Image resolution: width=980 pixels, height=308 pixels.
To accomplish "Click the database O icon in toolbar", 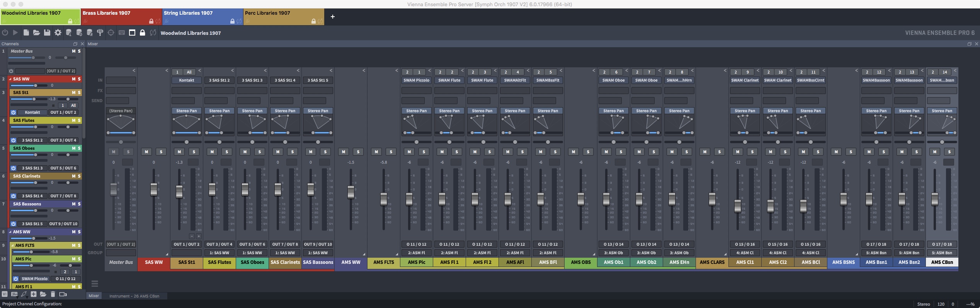I will 79,33.
